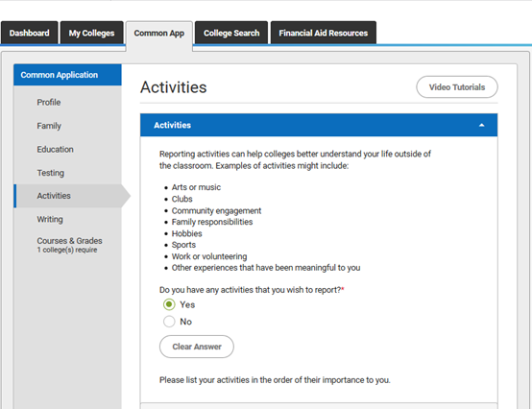Click the blue Activities section header bar
Image resolution: width=532 pixels, height=409 pixels.
pos(319,125)
